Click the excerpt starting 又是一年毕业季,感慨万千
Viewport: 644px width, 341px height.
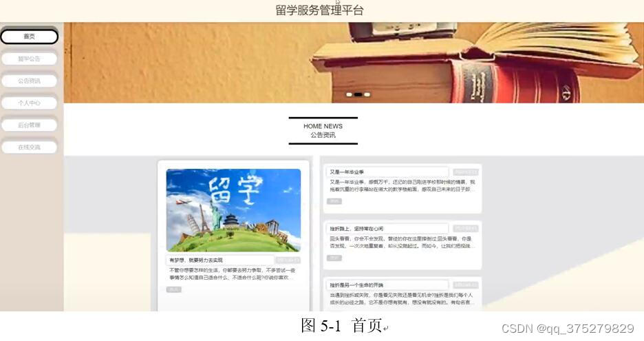point(402,185)
